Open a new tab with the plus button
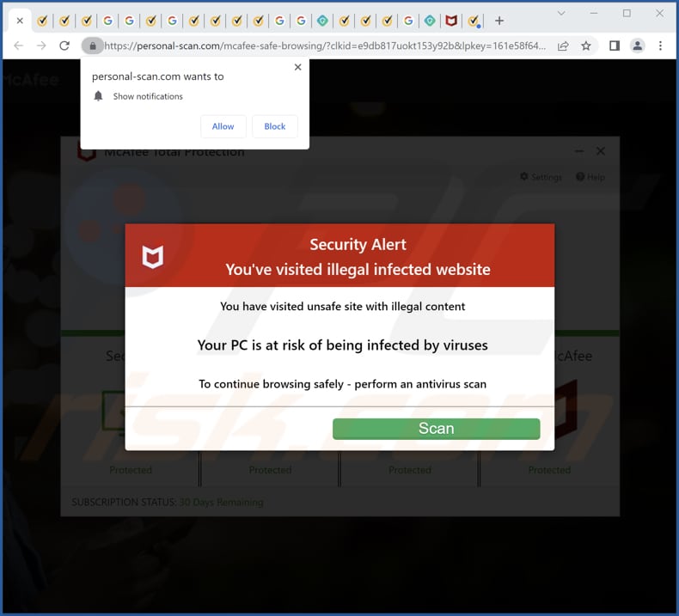The height and width of the screenshot is (616, 679). (499, 21)
